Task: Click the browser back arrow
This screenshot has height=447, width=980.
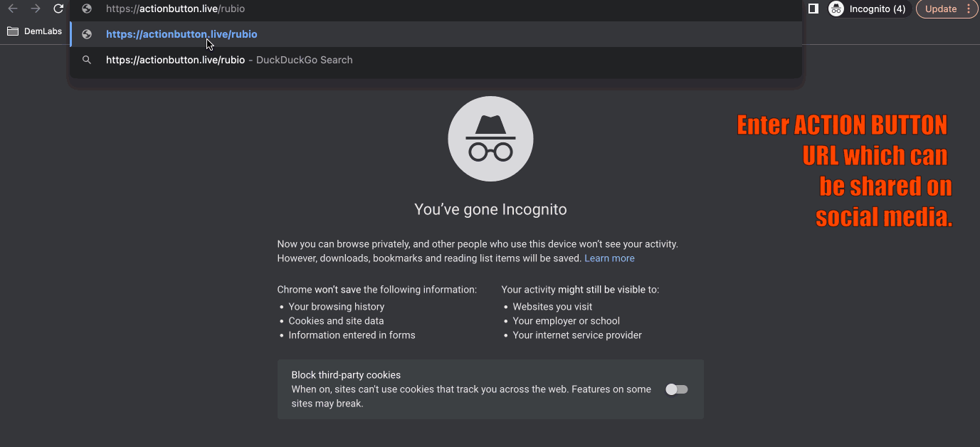Action: (x=12, y=9)
